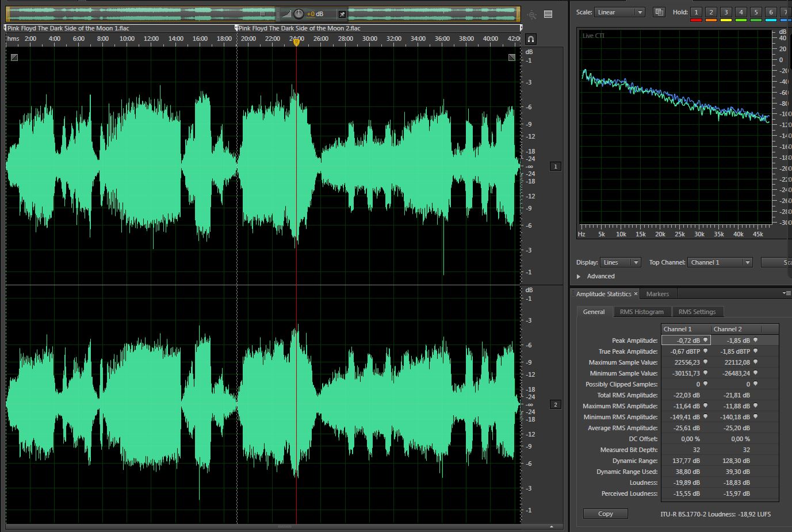Expand the Advanced section
Screen dimensions: 792x532
coord(579,277)
